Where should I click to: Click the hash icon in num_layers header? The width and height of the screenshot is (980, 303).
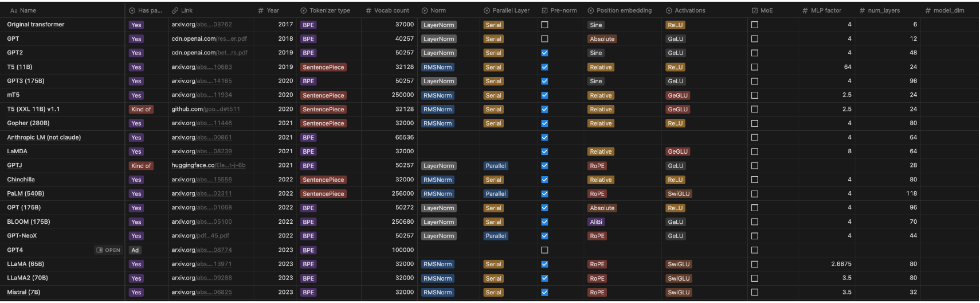tap(862, 10)
